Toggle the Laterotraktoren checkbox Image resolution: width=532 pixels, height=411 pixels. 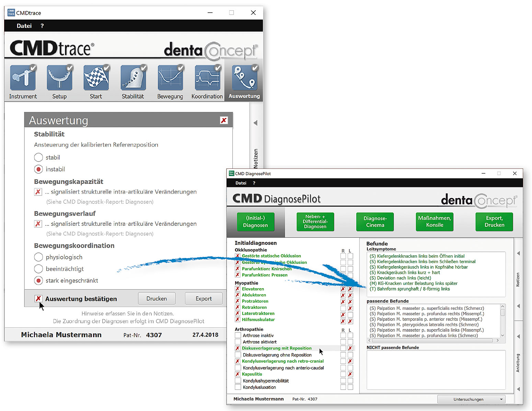coord(238,313)
